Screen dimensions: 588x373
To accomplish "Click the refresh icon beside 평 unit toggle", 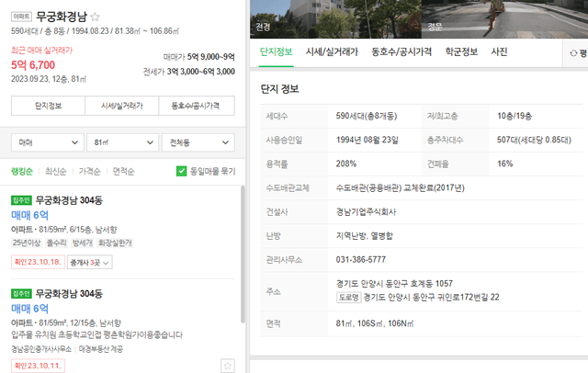I will tap(573, 53).
